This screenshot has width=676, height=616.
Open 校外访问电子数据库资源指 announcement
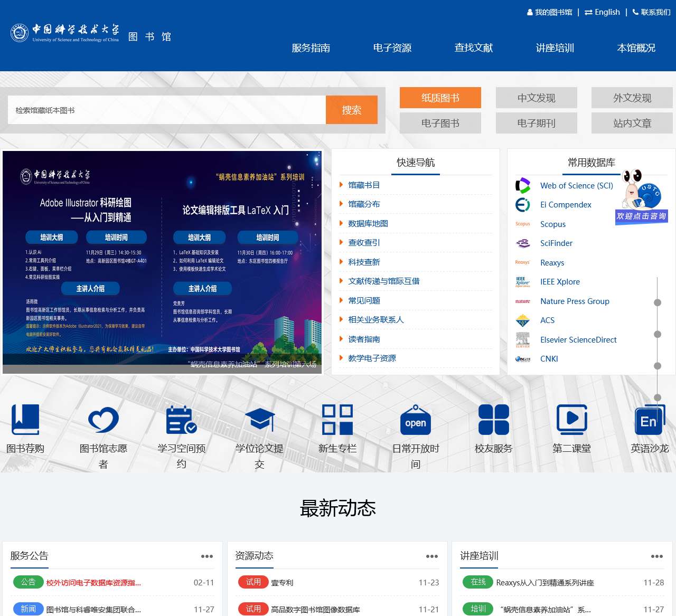click(x=93, y=583)
